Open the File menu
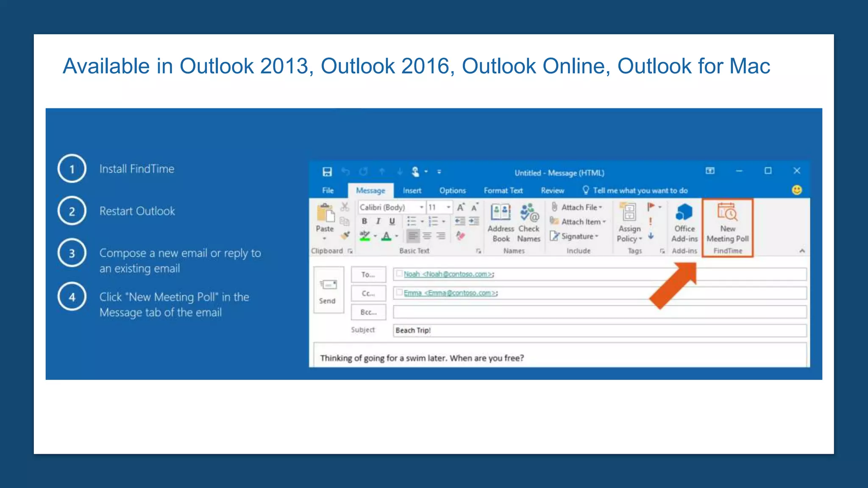 [x=328, y=191]
